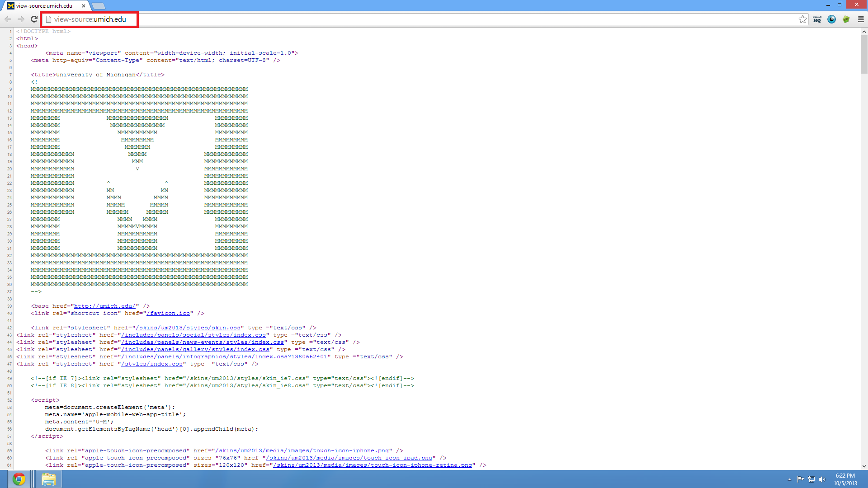Close the view-source:umich.edu tab

84,6
